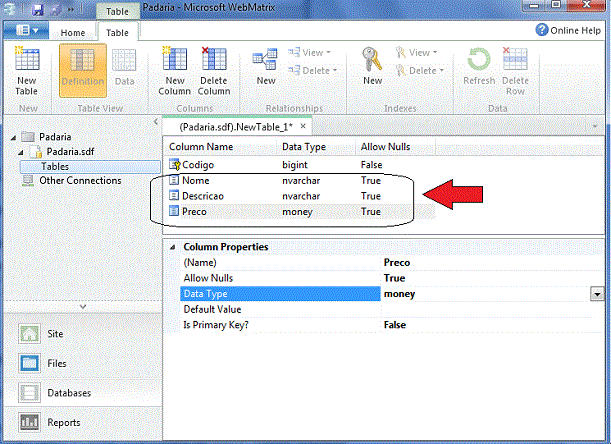Open the Data Type money dropdown arrow
Image resolution: width=611 pixels, height=444 pixels.
coord(597,294)
